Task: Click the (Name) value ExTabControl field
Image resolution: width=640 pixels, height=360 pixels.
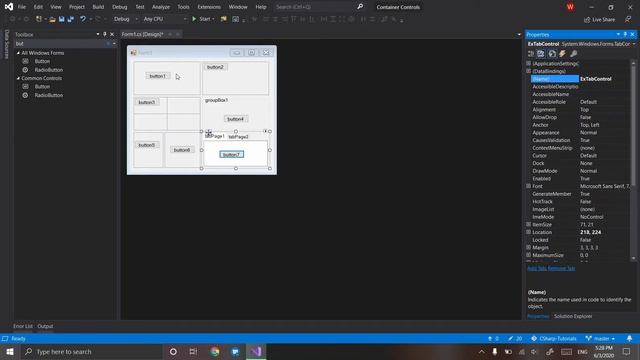Action: (604, 79)
